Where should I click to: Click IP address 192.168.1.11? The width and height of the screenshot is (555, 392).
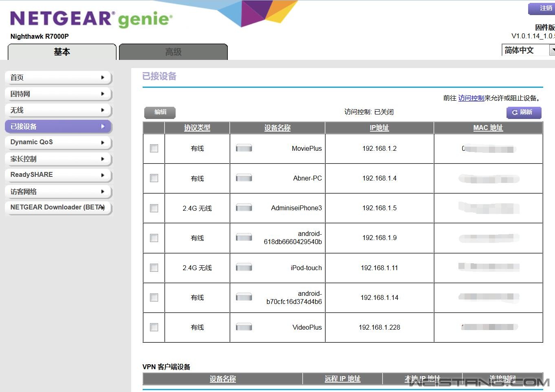379,268
